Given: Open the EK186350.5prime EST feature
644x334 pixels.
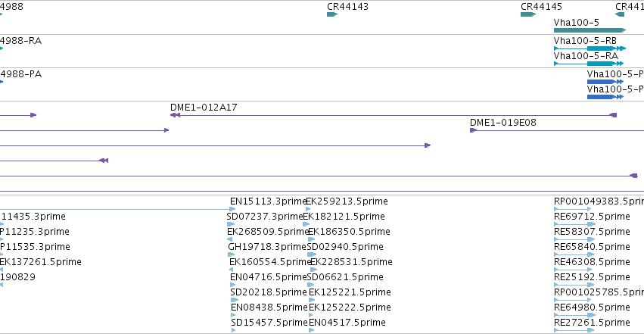Looking at the screenshot, I should (x=311, y=239).
